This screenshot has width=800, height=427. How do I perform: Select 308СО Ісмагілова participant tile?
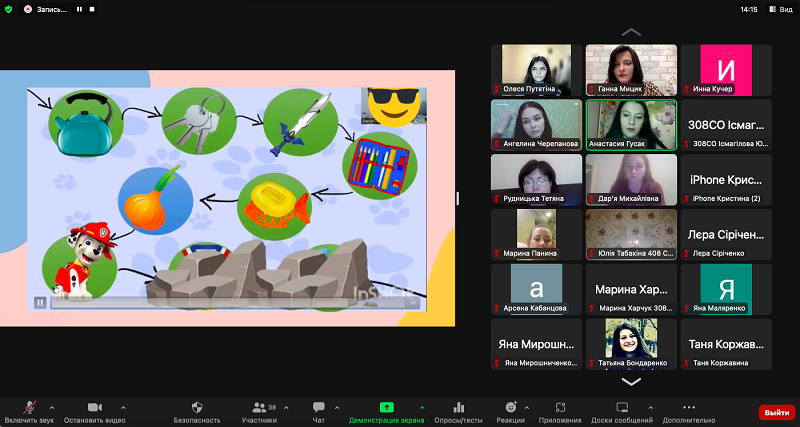click(x=726, y=125)
